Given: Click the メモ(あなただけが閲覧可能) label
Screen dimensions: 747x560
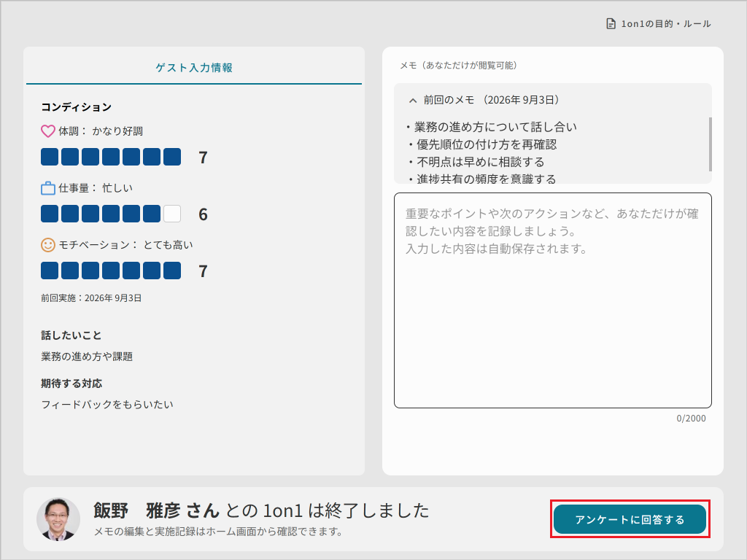Looking at the screenshot, I should click(x=458, y=65).
